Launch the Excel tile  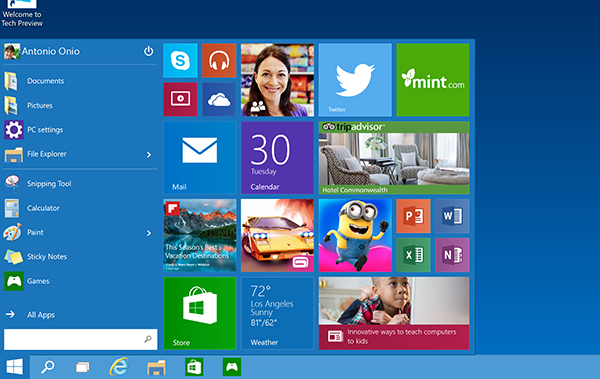(x=413, y=255)
